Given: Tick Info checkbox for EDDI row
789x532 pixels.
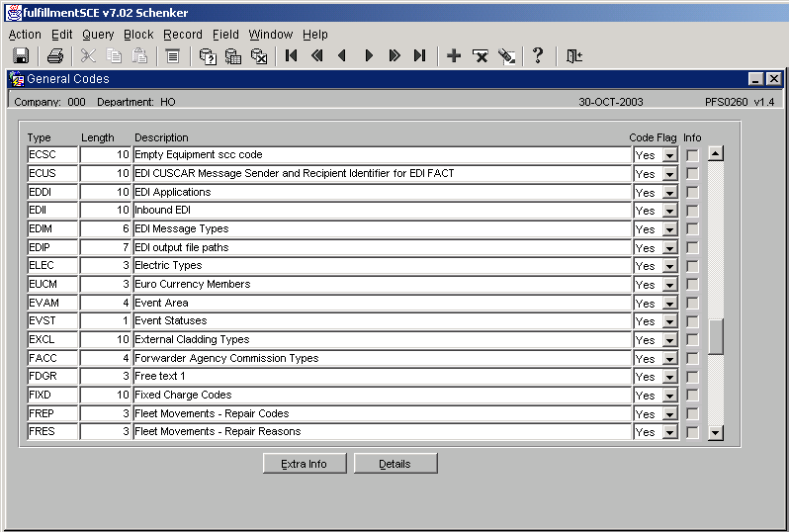Looking at the screenshot, I should click(692, 192).
